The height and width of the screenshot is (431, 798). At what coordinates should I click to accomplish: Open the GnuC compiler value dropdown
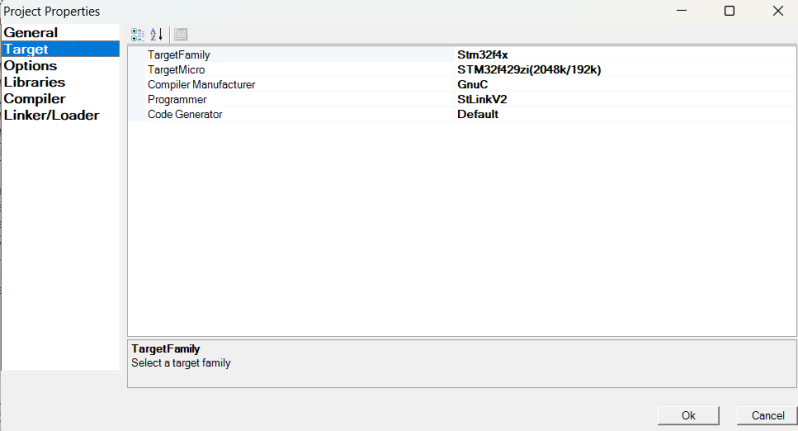coord(472,85)
